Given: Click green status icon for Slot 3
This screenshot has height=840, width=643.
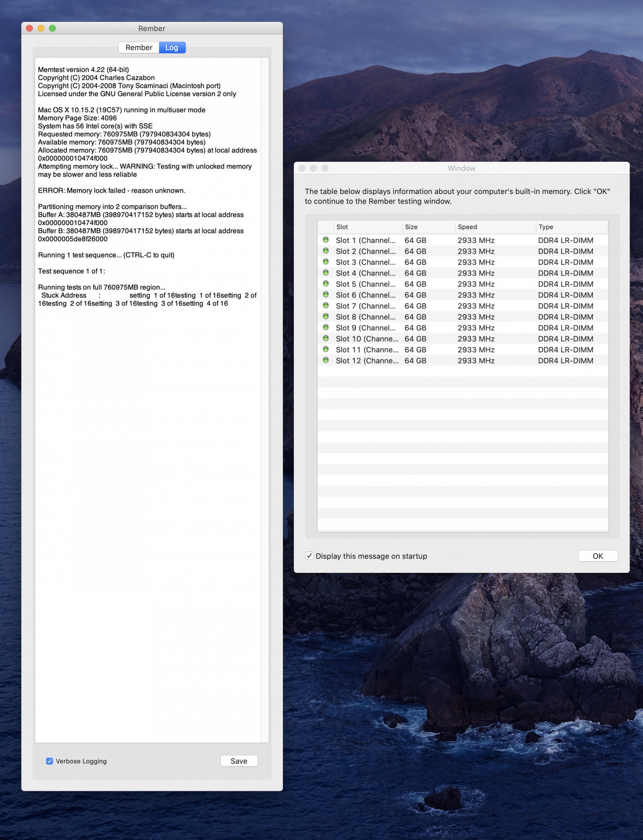Looking at the screenshot, I should (x=326, y=262).
